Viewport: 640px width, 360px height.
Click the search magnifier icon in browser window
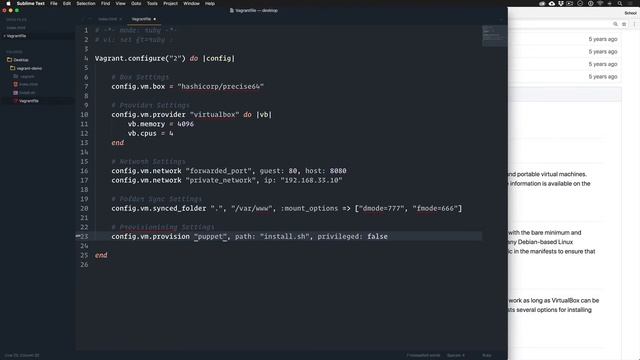tap(615, 24)
